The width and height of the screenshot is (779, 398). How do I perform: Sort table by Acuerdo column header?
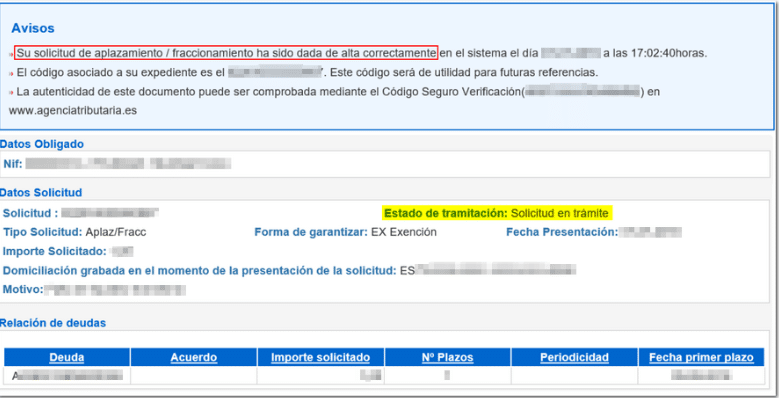[x=194, y=357]
